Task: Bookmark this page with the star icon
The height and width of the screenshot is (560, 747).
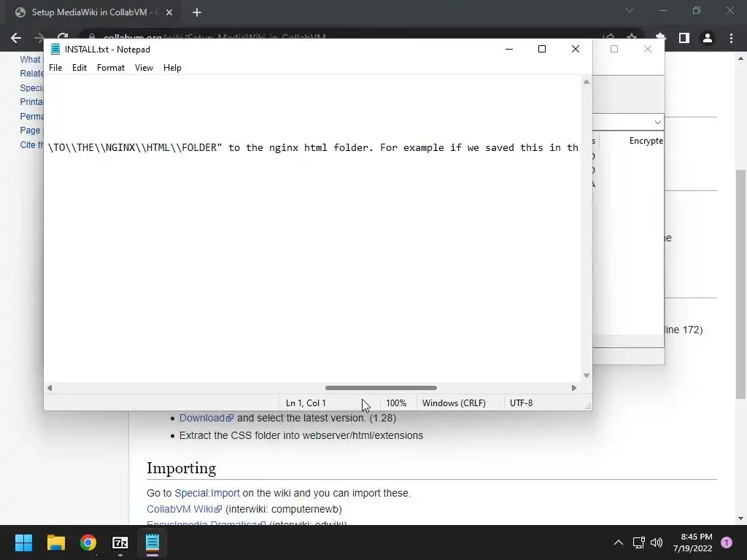Action: (x=632, y=38)
